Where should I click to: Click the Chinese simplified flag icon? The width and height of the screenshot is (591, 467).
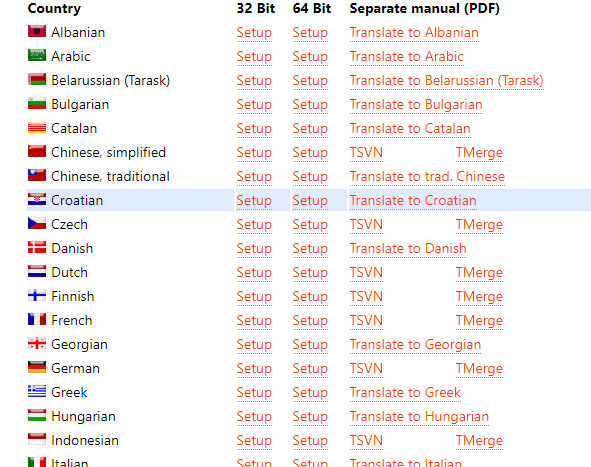(37, 152)
